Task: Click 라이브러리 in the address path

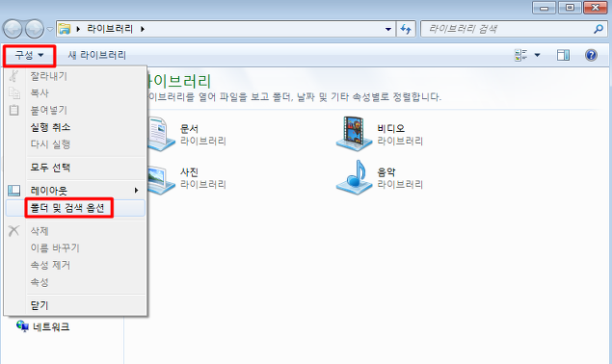Action: 110,29
